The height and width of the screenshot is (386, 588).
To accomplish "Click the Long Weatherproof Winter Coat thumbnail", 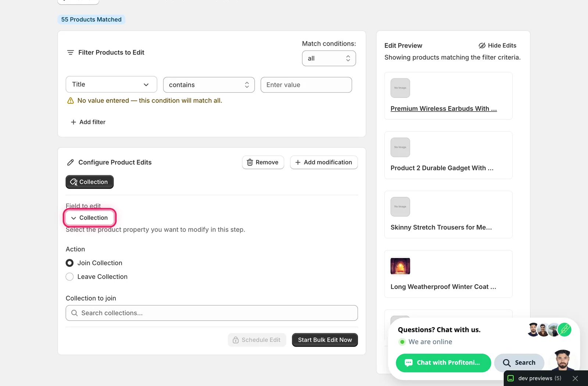I will pos(400,266).
